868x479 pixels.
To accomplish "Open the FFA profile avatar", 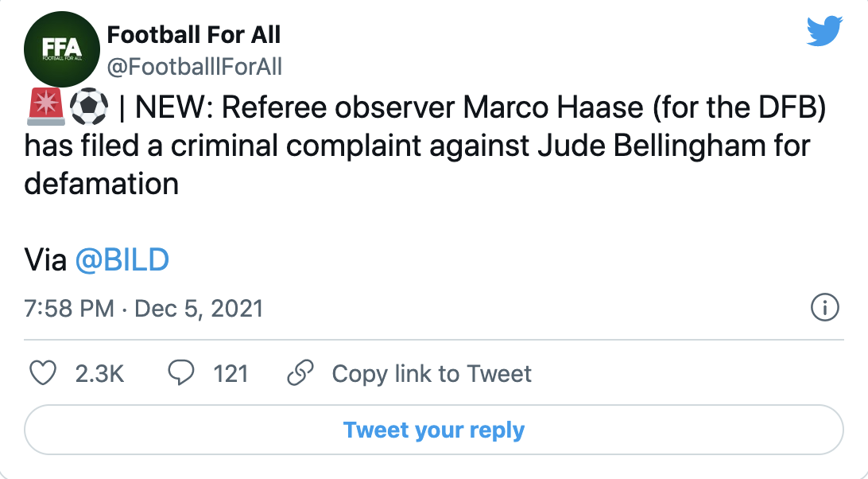I will point(61,50).
